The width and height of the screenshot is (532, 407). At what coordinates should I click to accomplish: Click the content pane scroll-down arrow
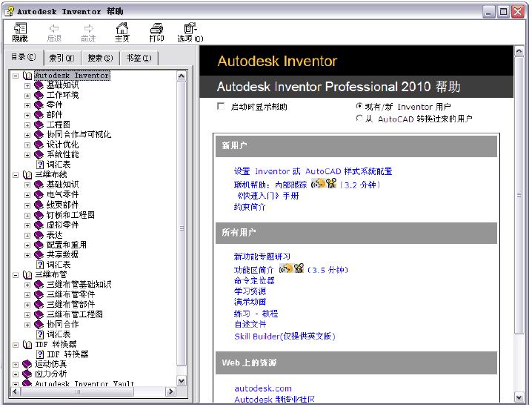pos(519,397)
